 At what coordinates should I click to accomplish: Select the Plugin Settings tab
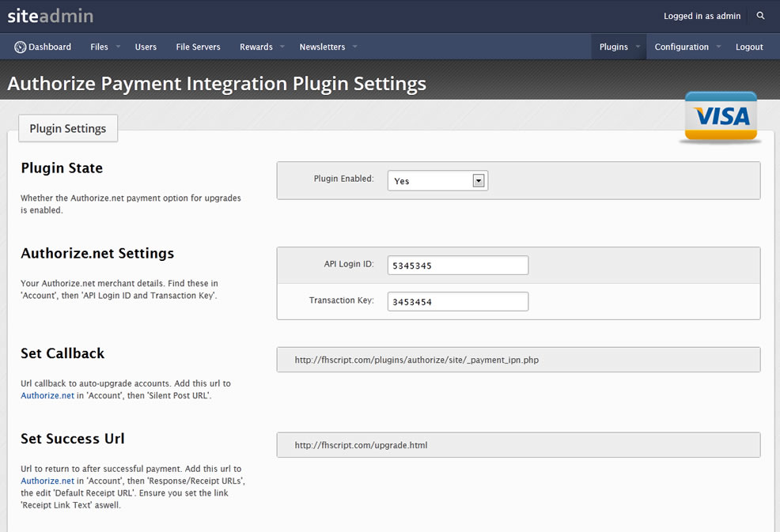[x=68, y=128]
